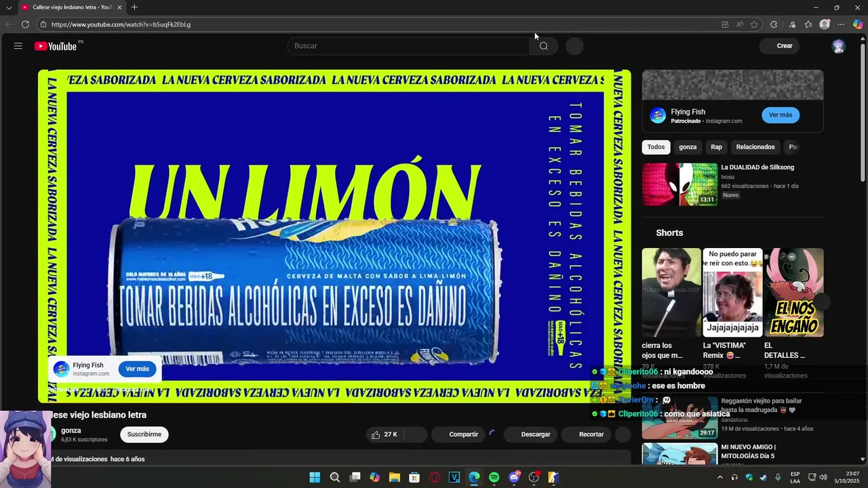The height and width of the screenshot is (488, 868).
Task: Click the browser address bar URL
Action: pos(121,24)
